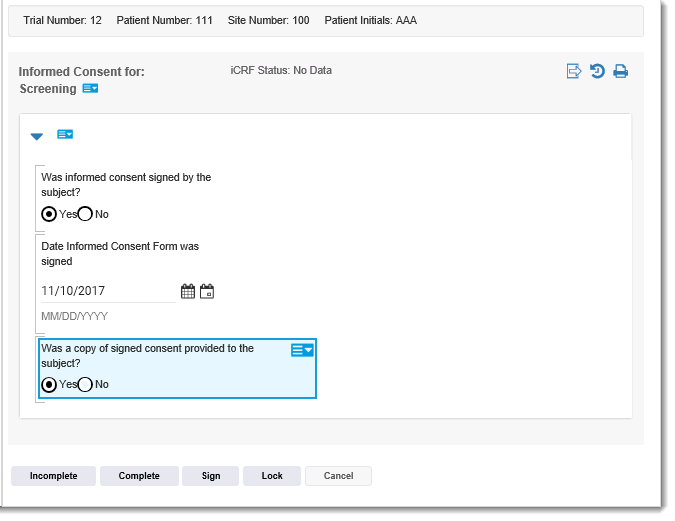Open action menu on highlighted consent copy question

[302, 350]
